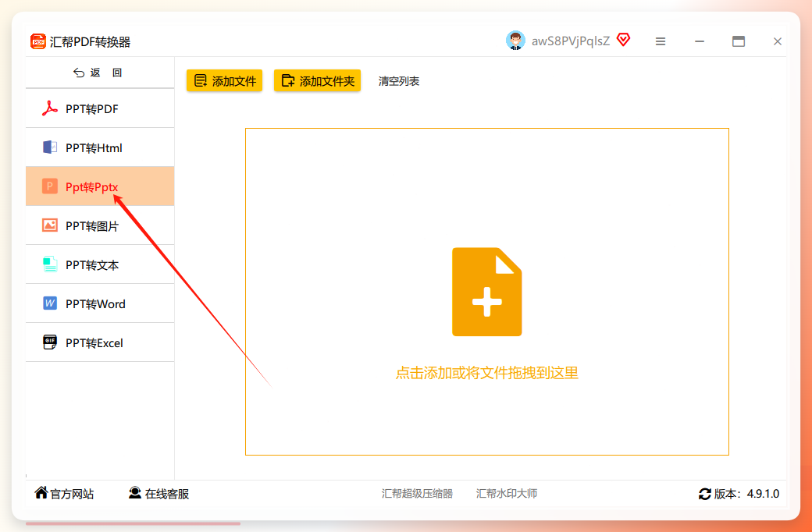
Task: Click the PPT转Word W icon
Action: click(50, 303)
